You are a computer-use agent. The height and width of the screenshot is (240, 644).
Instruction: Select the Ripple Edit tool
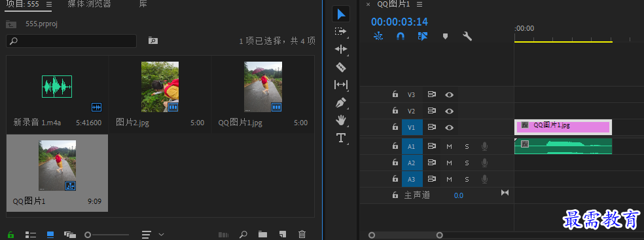pos(340,49)
